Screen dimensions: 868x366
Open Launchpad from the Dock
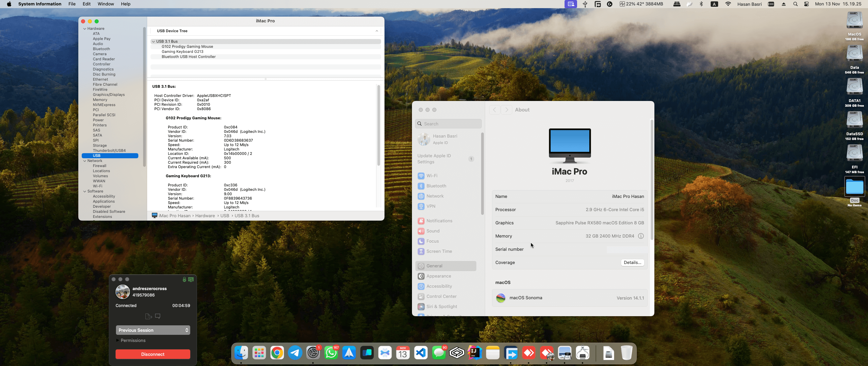pos(259,353)
